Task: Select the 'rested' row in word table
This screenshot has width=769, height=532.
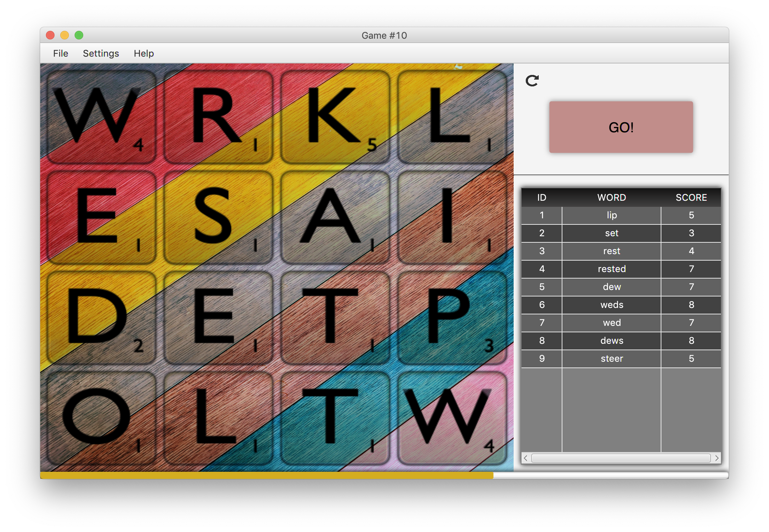Action: [x=612, y=269]
